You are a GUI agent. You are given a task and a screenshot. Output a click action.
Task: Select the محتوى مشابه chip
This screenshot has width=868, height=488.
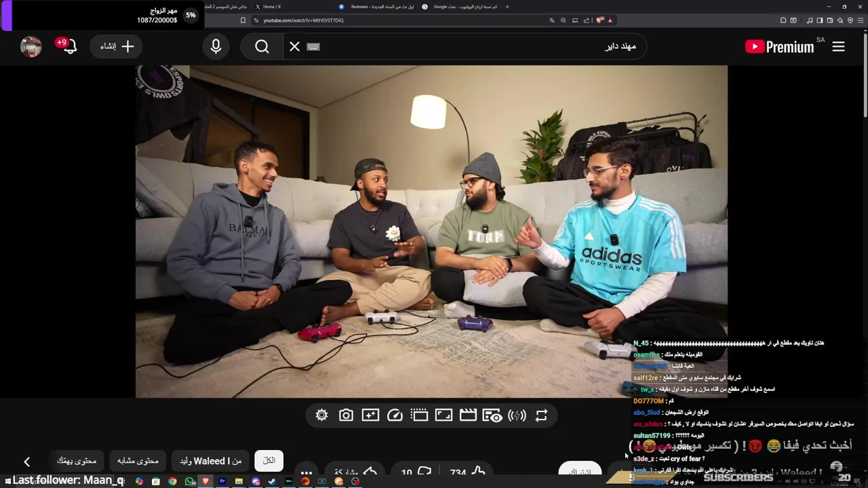[138, 461]
